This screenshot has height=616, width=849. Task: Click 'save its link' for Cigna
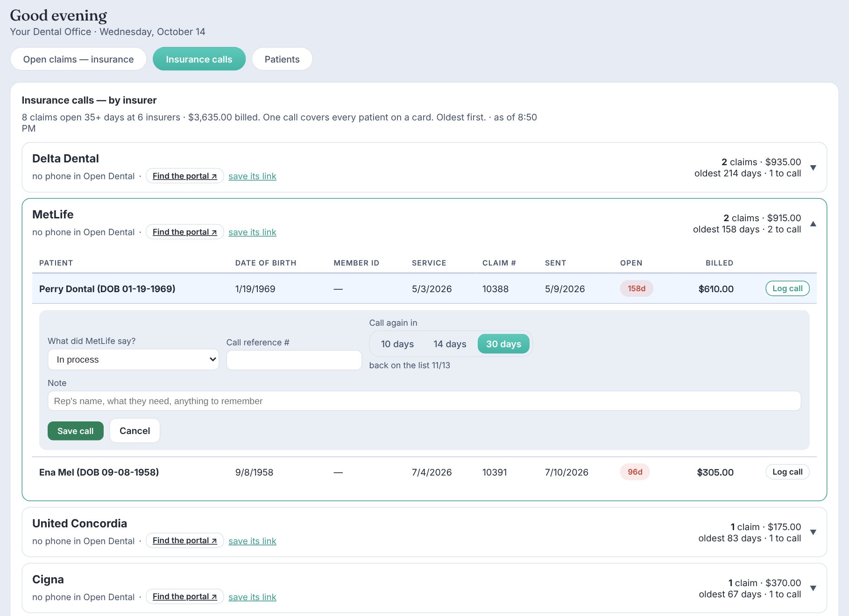pos(252,597)
